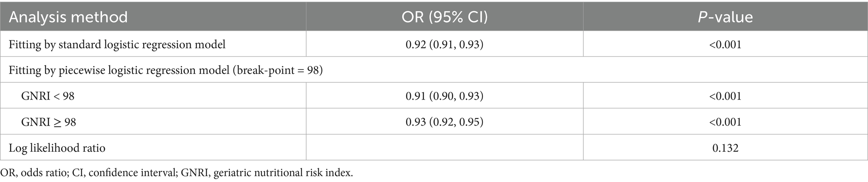Click the P-value for the standard logistic model
Viewport: 868px width, 182px height.
point(725,45)
